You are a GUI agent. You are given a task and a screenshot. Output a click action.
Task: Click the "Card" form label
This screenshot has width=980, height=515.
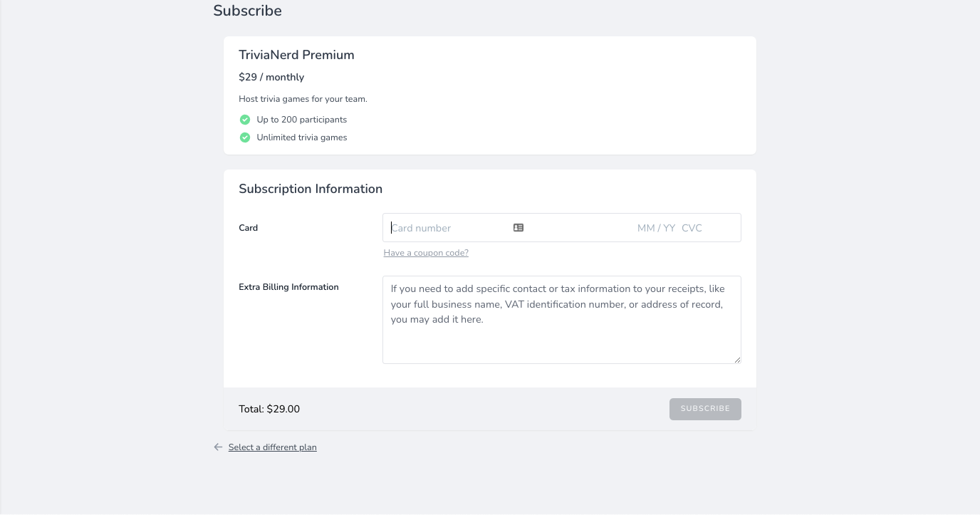249,227
